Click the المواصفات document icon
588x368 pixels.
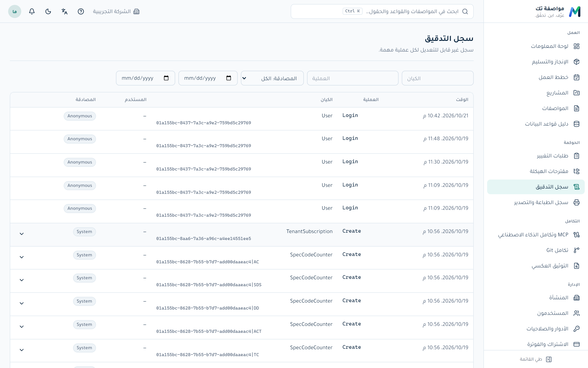tap(577, 108)
